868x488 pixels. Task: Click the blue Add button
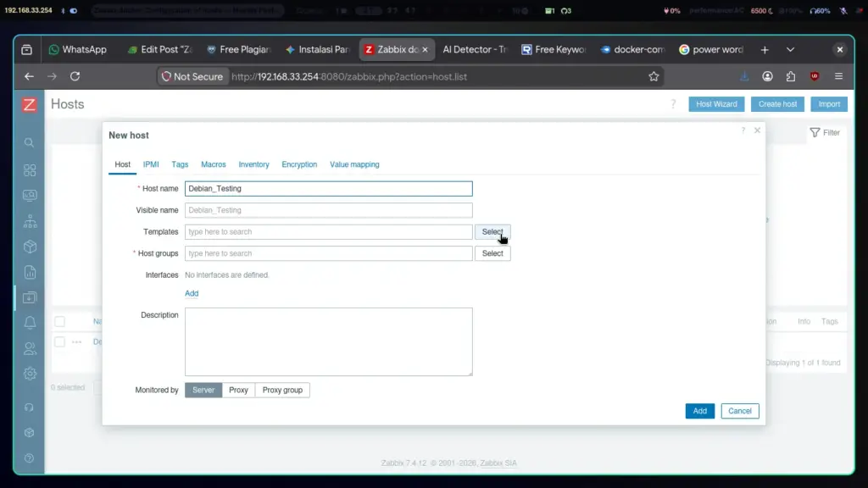pyautogui.click(x=699, y=411)
